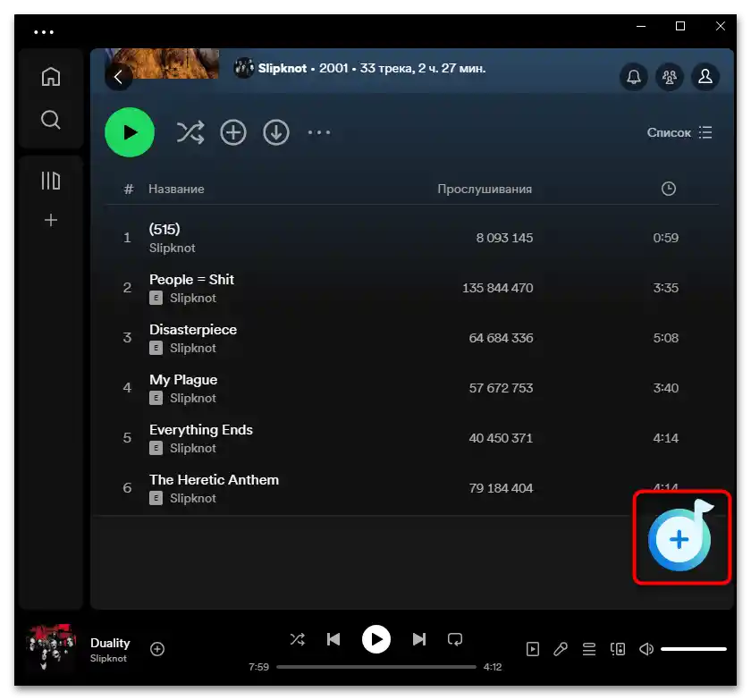Click the floating add-music plus button

679,538
